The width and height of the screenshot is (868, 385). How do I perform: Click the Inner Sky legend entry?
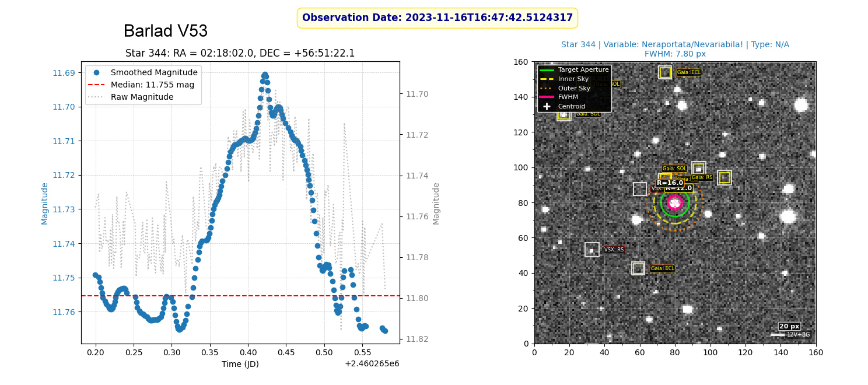click(574, 79)
